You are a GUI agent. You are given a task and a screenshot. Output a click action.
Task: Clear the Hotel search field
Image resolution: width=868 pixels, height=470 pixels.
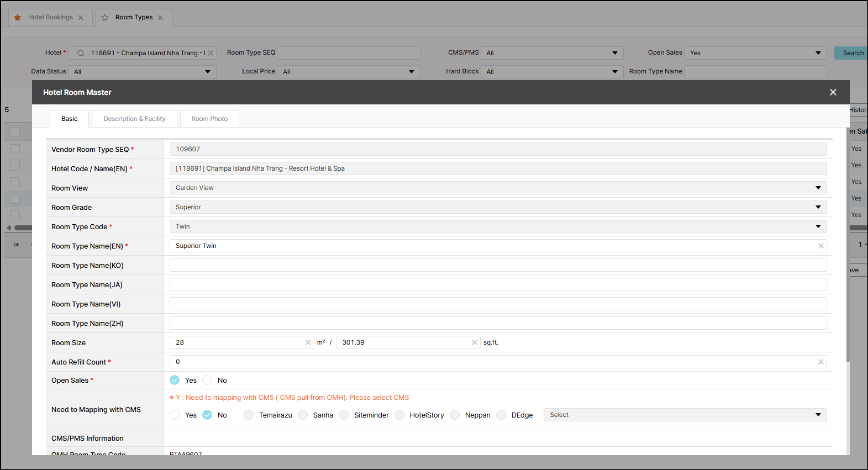coord(211,53)
